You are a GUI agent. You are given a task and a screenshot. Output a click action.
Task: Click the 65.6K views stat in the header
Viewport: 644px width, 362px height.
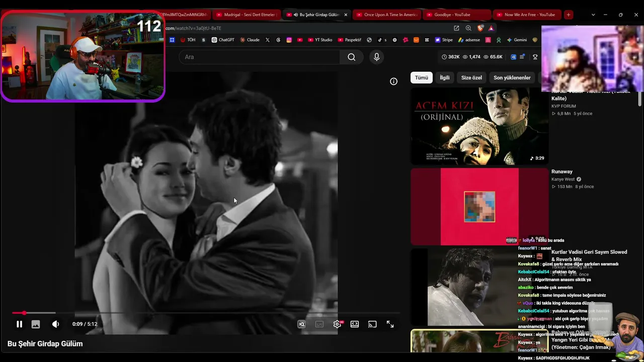pos(493,57)
